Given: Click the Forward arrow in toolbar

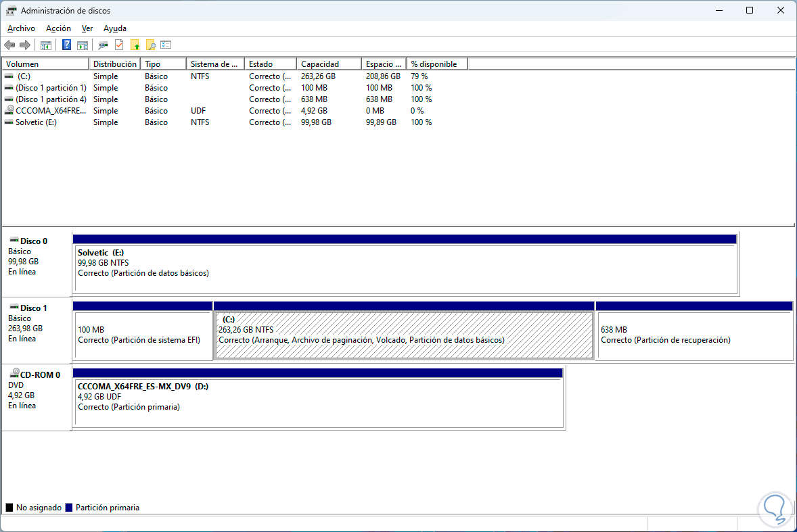Looking at the screenshot, I should pyautogui.click(x=24, y=45).
